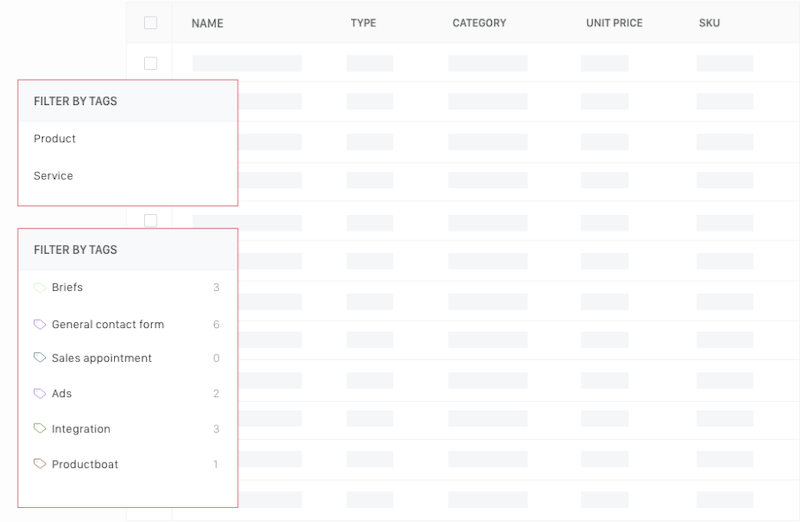Select the Sales appointment tag label

(102, 358)
